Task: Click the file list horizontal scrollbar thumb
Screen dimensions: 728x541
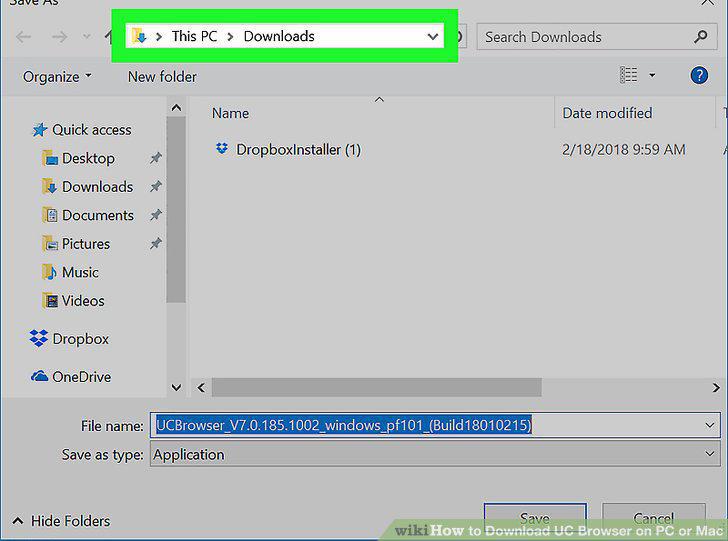Action: click(377, 387)
